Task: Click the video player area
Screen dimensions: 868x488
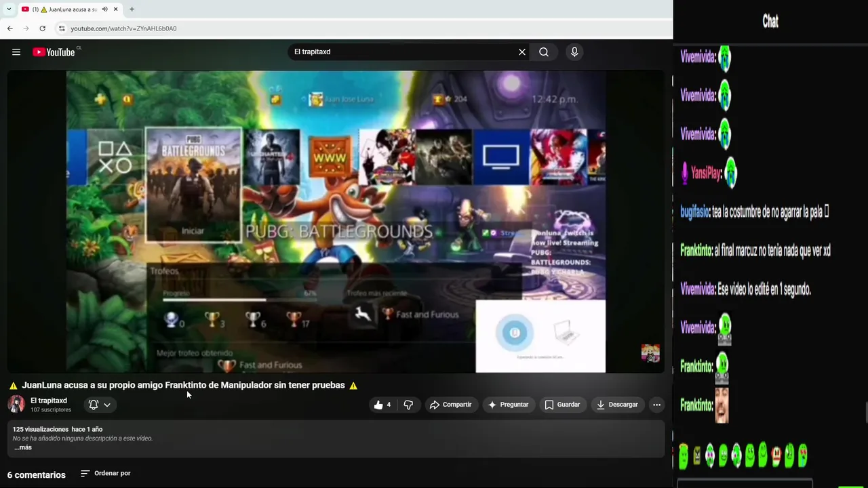Action: pos(336,222)
